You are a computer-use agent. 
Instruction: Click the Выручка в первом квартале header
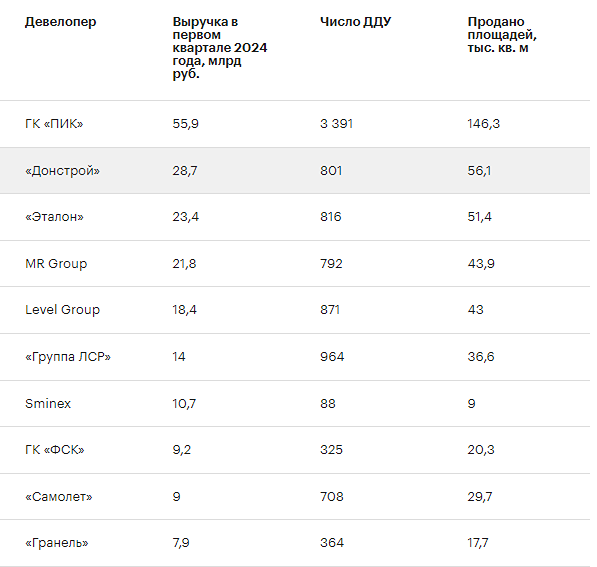220,48
